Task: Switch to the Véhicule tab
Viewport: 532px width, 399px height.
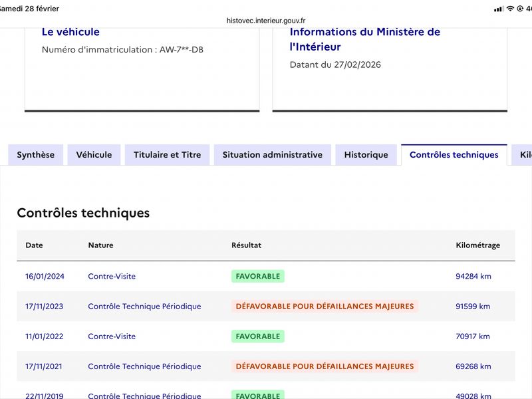Action: tap(94, 155)
